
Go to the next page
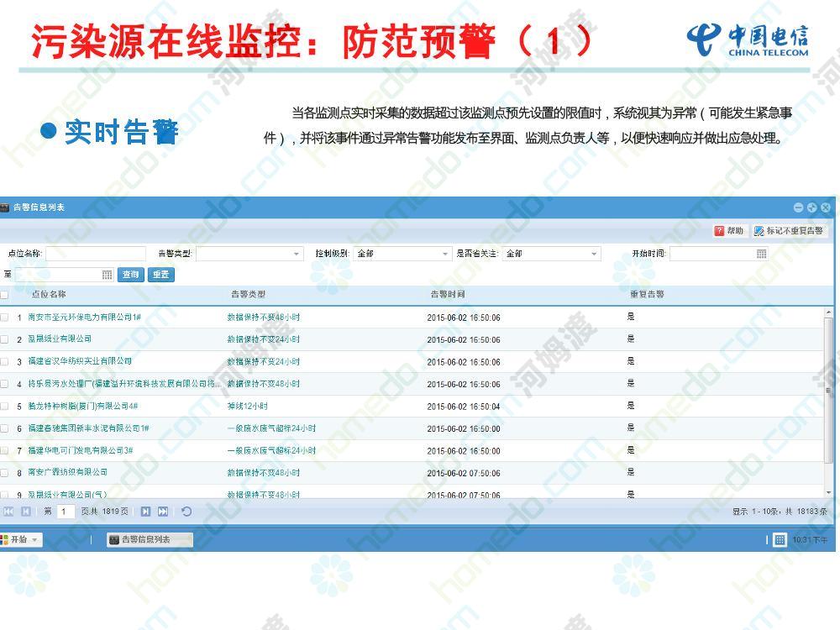pos(145,512)
